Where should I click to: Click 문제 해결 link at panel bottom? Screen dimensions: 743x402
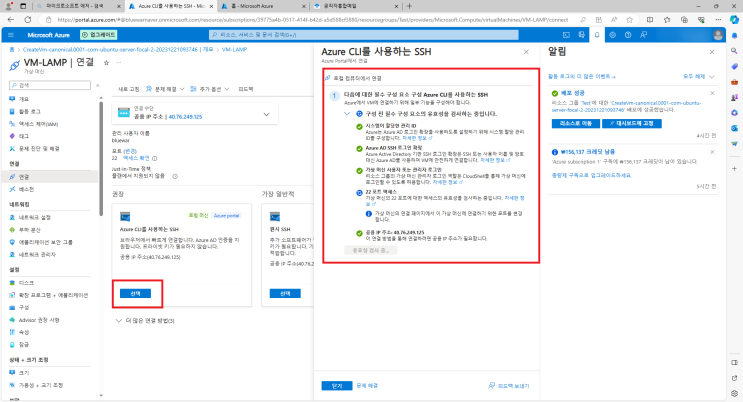367,386
